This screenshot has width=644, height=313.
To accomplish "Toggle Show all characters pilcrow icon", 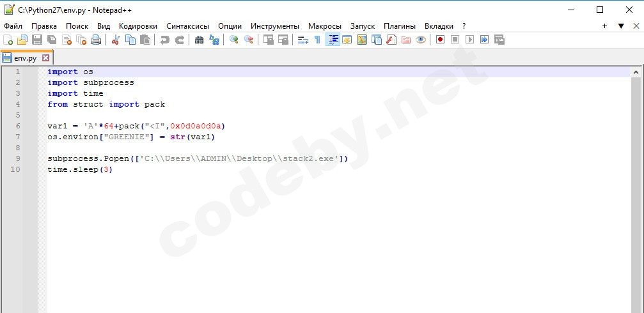I will pos(317,40).
